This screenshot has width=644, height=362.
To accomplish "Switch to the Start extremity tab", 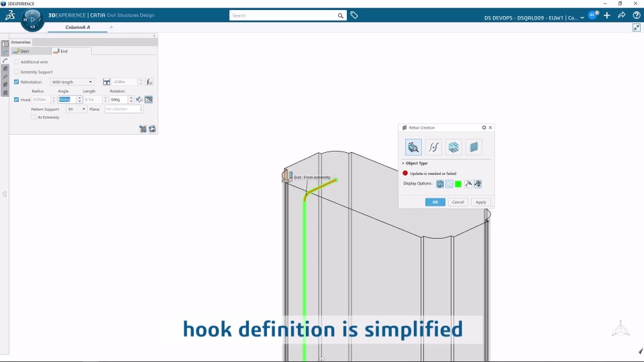I will pyautogui.click(x=32, y=52).
